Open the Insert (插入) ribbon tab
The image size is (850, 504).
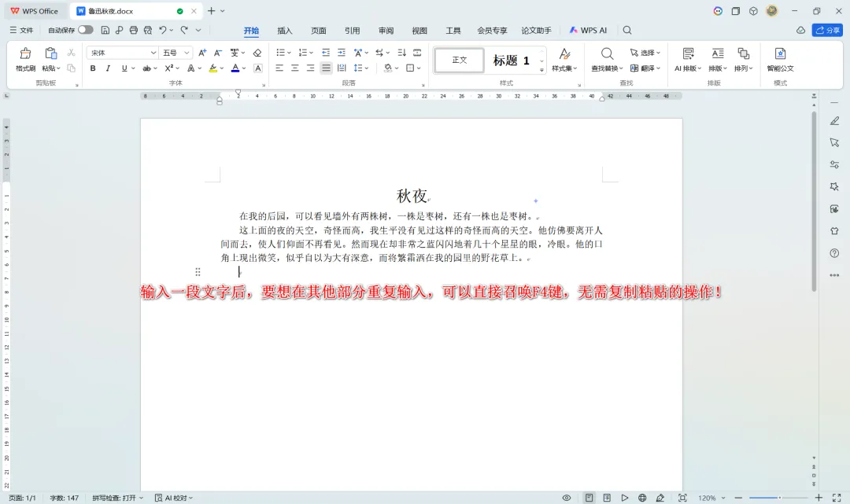coord(285,31)
